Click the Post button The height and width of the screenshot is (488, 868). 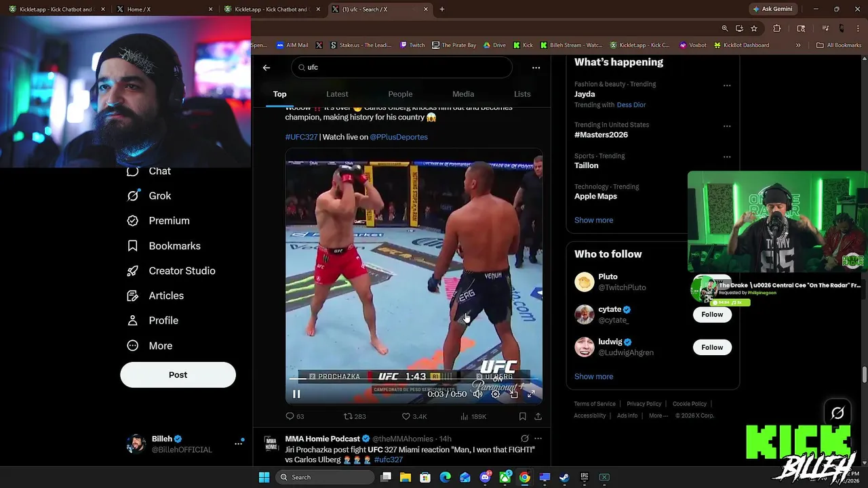tap(178, 375)
